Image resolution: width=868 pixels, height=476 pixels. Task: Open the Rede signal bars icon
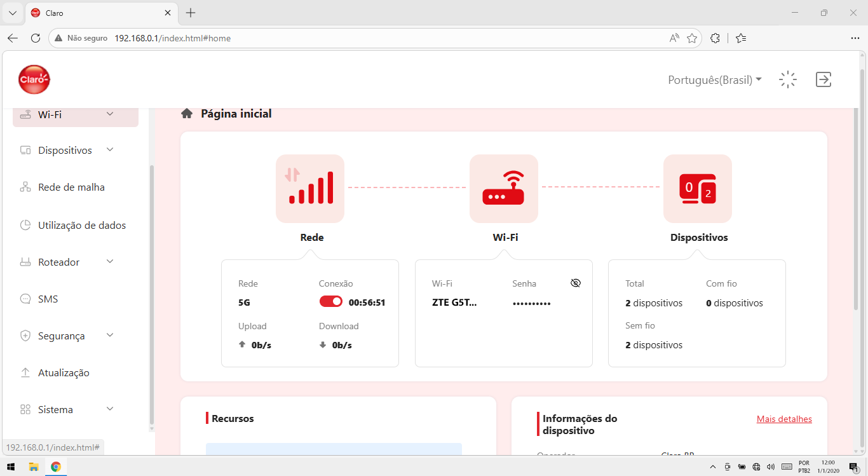[310, 189]
